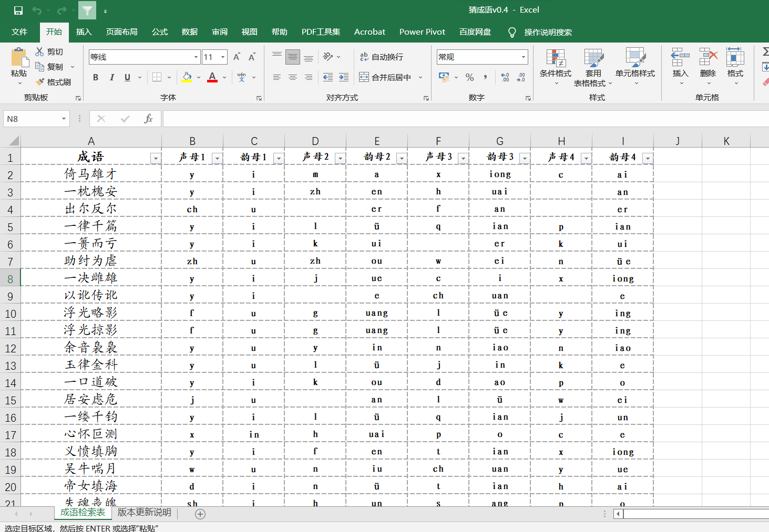Click the Name Box showing N8

36,119
